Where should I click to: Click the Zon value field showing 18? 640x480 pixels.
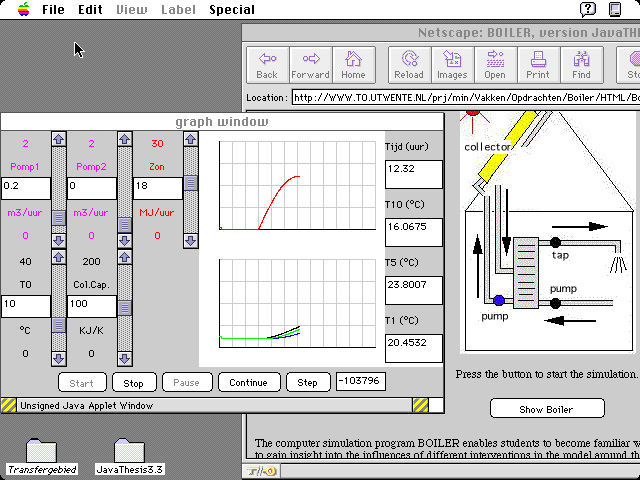[158, 189]
